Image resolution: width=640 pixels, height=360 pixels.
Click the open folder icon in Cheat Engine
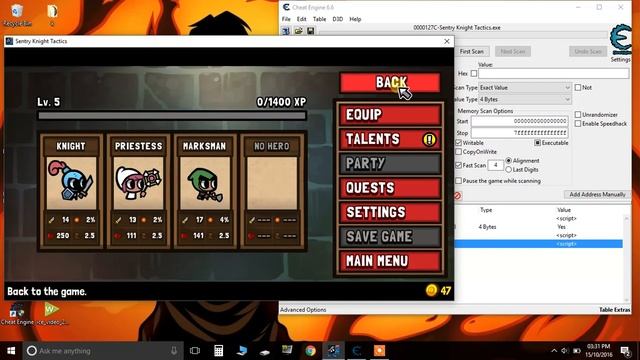pos(298,31)
